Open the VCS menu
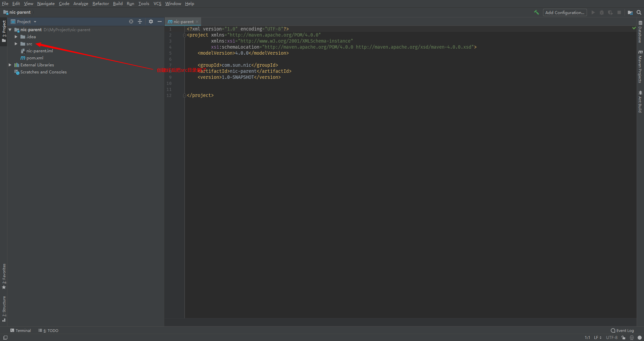Viewport: 644px width, 341px height. [157, 4]
